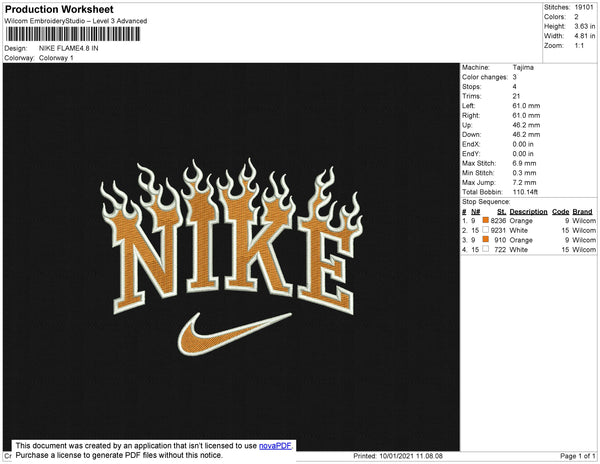Click the 'N#' column header

(x=475, y=212)
